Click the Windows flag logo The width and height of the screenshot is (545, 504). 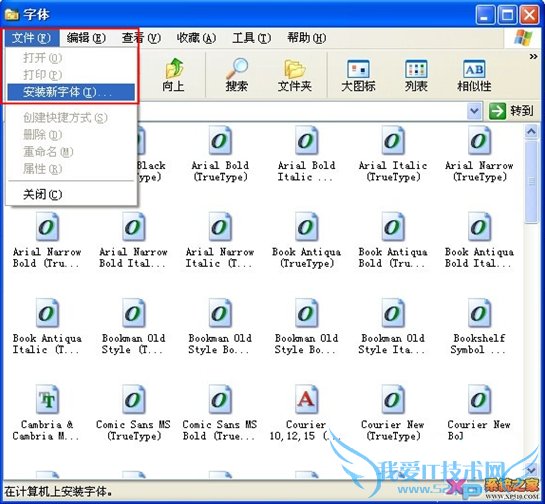(x=523, y=38)
